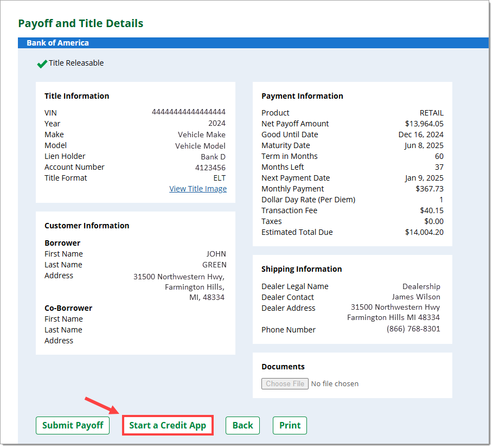493x448 pixels.
Task: Click the Payoff and Title Details heading
Action: click(80, 23)
